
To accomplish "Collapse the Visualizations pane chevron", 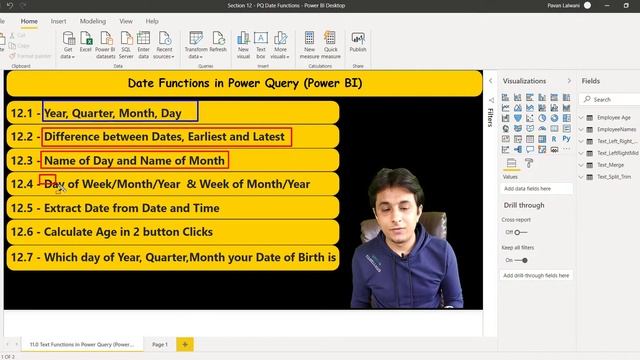I will pyautogui.click(x=569, y=81).
